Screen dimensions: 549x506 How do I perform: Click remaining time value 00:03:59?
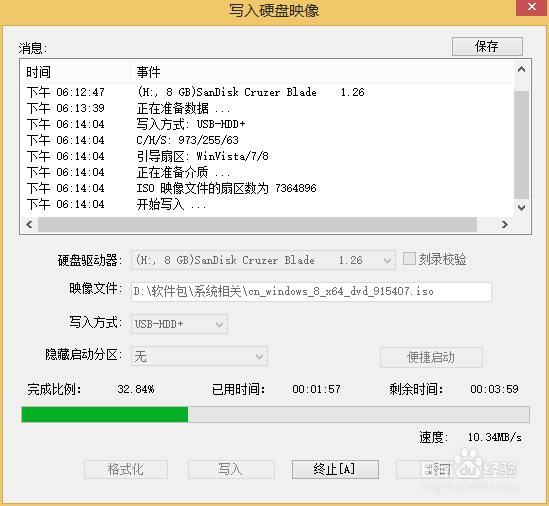pos(494,389)
